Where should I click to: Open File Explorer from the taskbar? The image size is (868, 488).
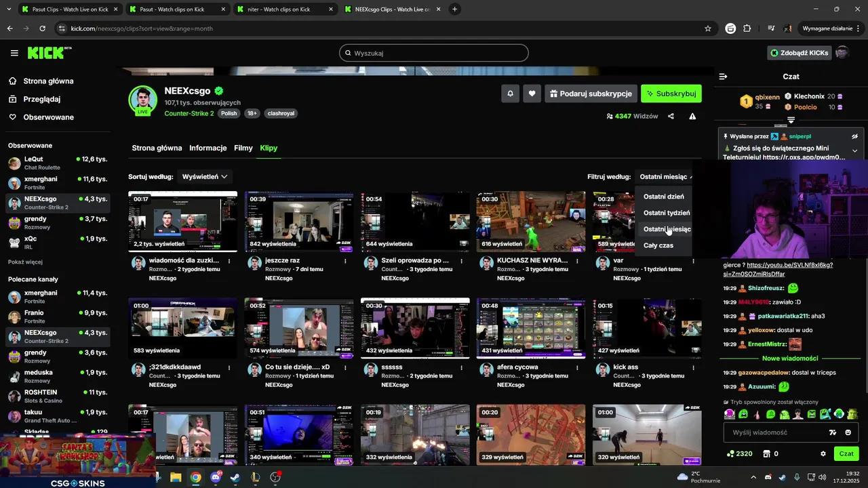pyautogui.click(x=176, y=477)
